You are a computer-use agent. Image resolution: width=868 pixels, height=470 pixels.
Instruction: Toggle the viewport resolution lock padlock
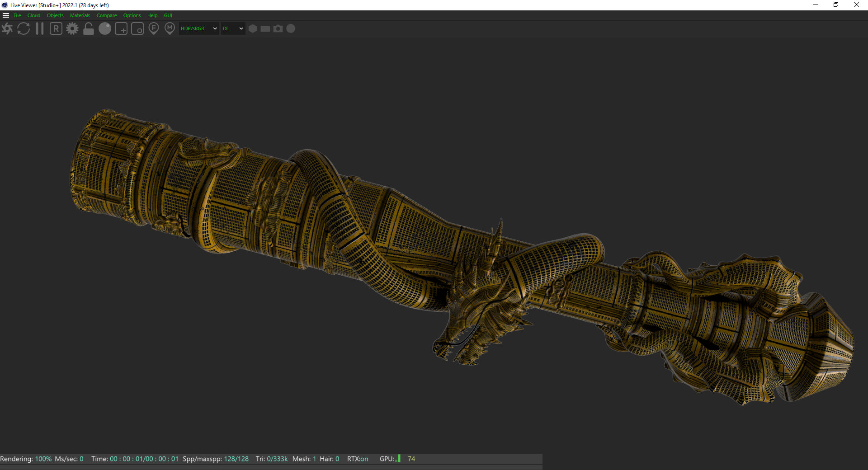coord(89,28)
